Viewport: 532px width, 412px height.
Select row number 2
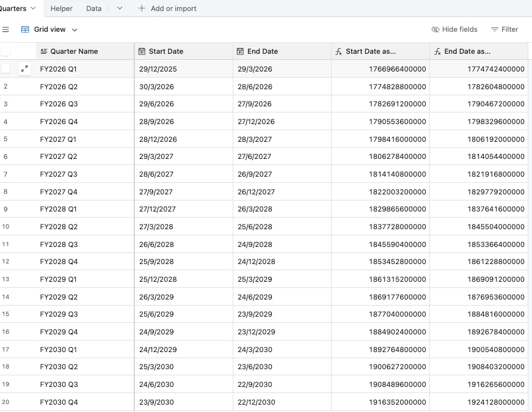click(x=5, y=86)
